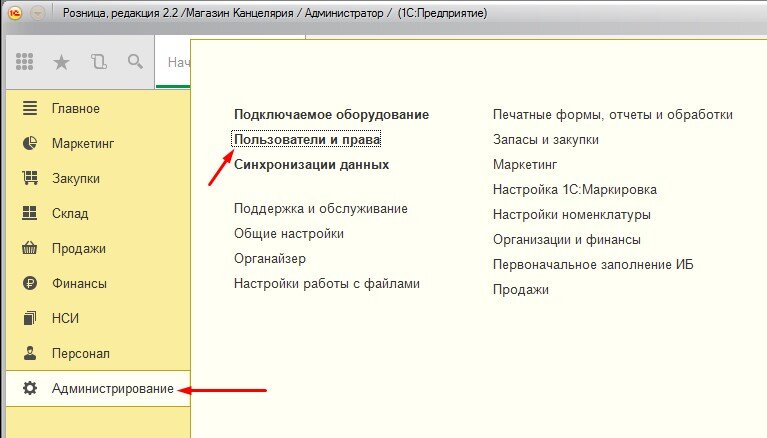Switch to the Продажи sidebar section
Viewport: 767px width, 438px height.
coord(98,248)
